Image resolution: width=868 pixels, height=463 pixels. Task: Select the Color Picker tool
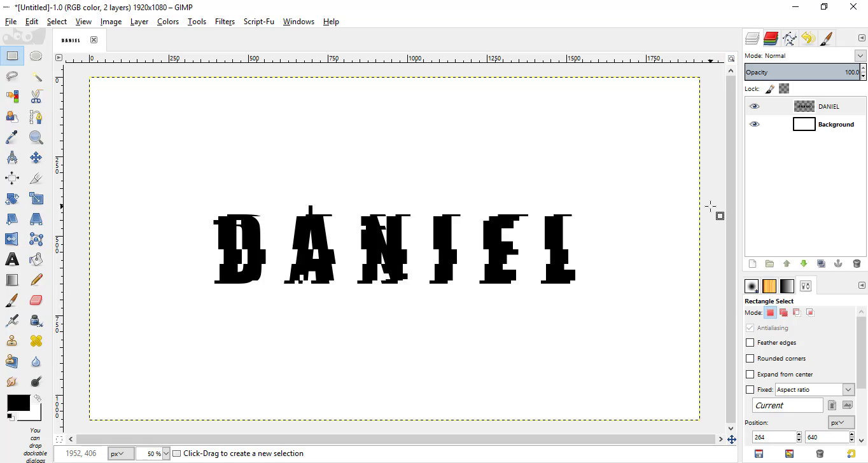(12, 137)
